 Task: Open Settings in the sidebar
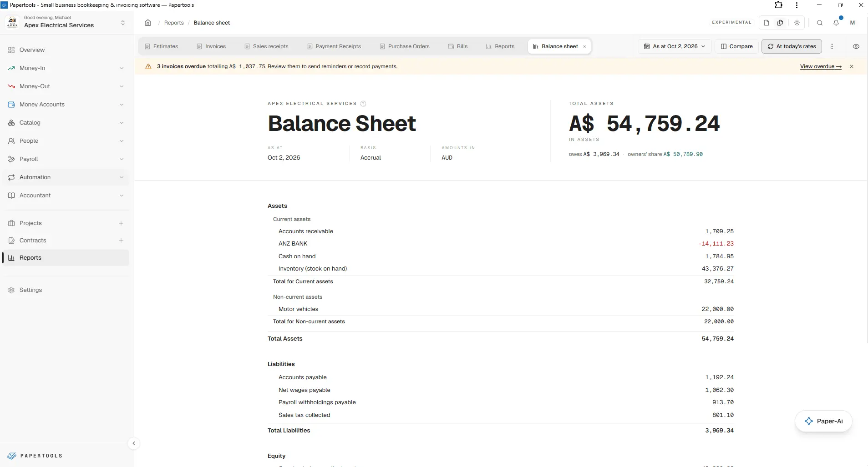coord(66,290)
